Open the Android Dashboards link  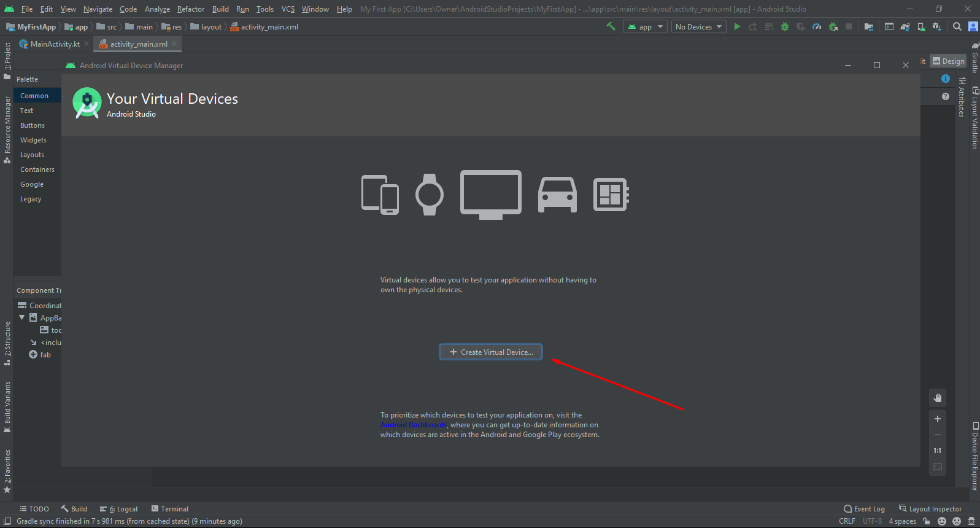pos(414,425)
